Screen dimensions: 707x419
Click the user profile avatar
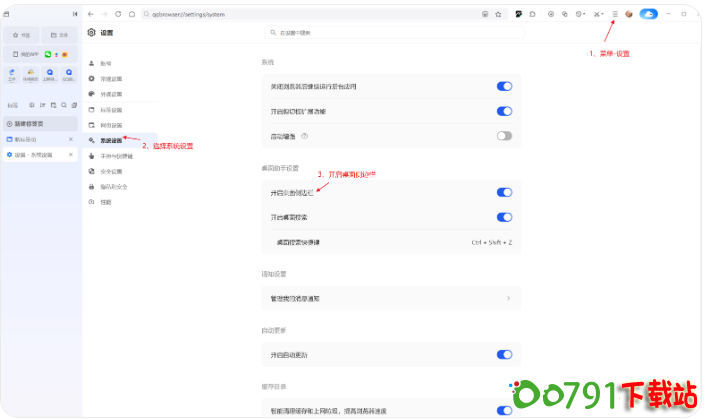(629, 14)
